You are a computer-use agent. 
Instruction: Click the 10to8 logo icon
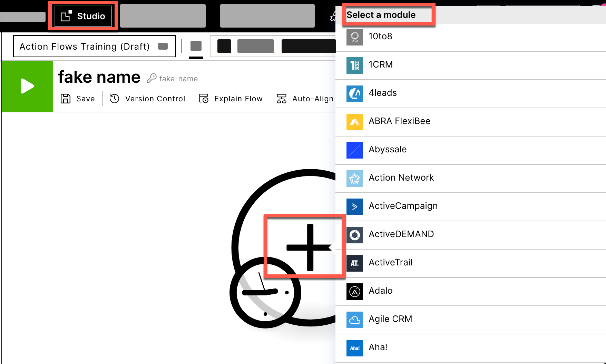coord(355,37)
